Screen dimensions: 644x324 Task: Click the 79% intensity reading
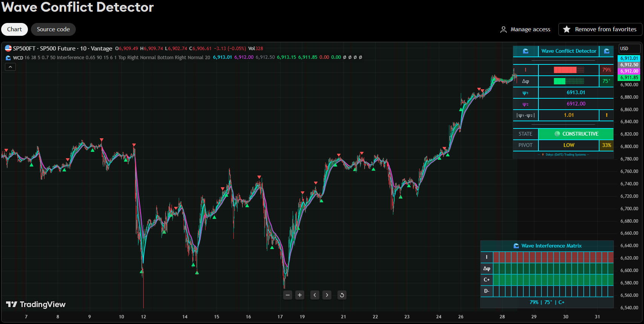pyautogui.click(x=606, y=70)
